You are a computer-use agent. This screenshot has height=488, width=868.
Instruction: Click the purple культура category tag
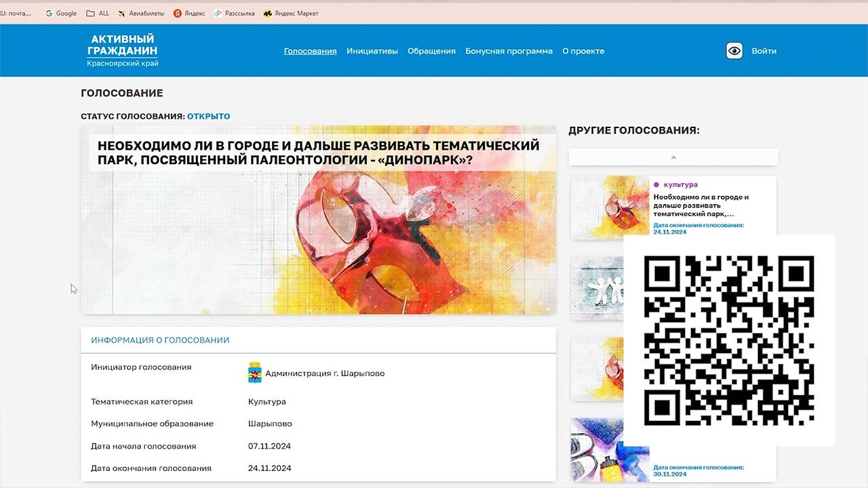(x=675, y=184)
